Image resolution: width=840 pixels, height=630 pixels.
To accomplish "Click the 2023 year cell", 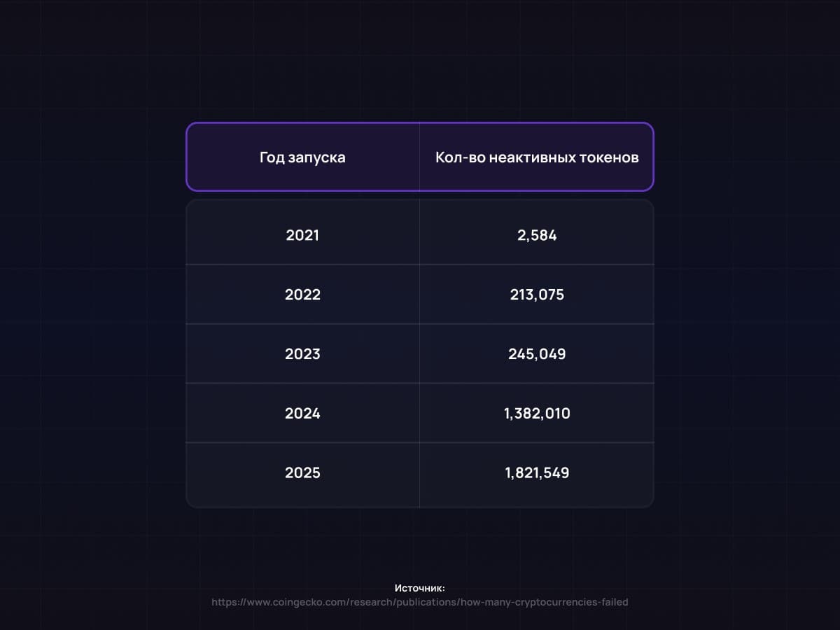I will [x=302, y=354].
